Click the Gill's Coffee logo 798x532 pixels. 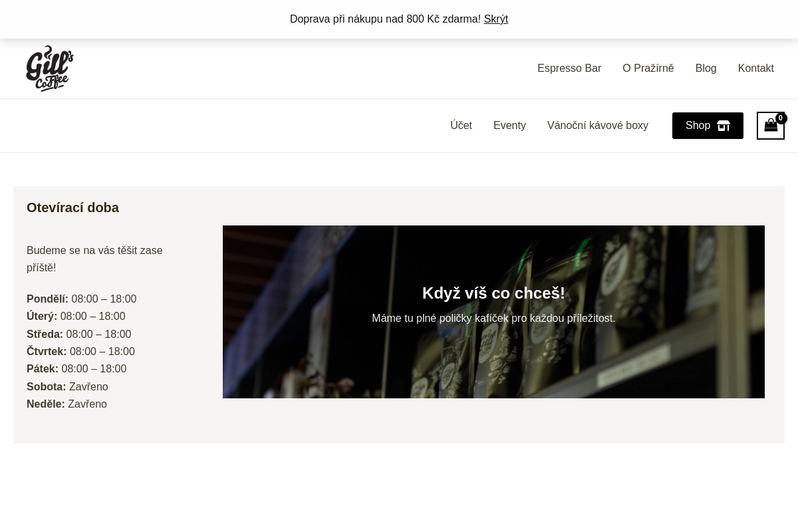coord(50,68)
